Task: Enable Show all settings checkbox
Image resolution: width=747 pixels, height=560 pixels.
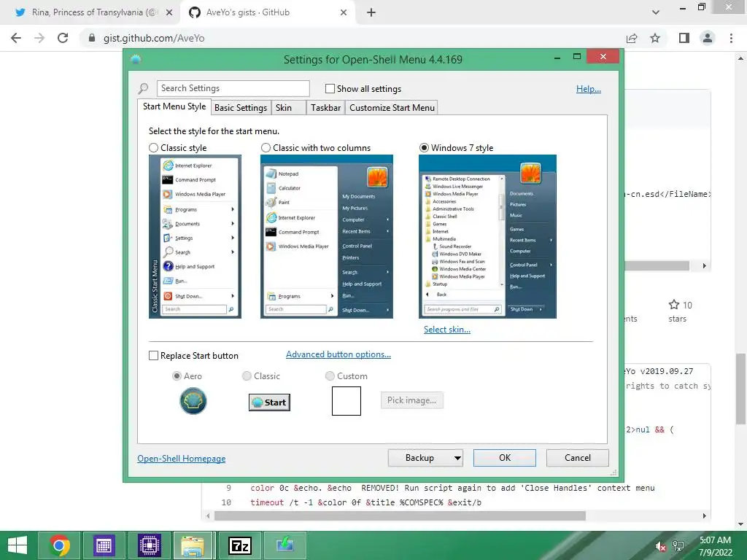Action: [330, 88]
